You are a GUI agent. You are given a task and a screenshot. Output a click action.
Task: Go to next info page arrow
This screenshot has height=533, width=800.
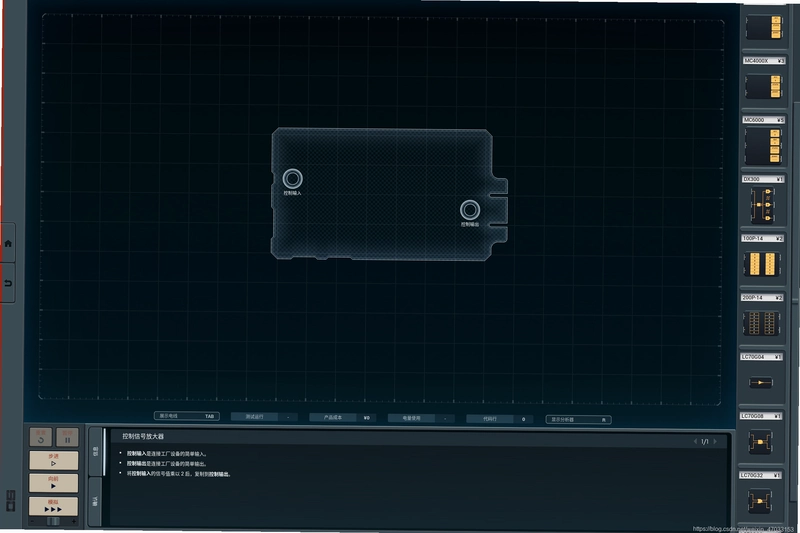tap(715, 442)
